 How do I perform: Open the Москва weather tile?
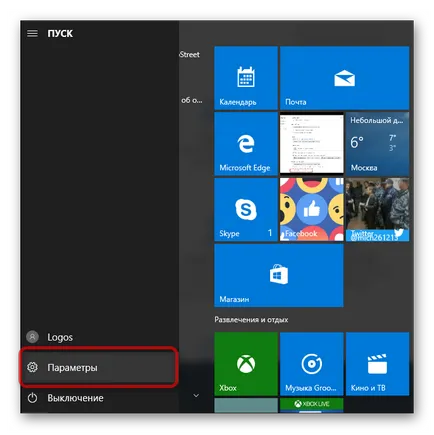pos(377,144)
